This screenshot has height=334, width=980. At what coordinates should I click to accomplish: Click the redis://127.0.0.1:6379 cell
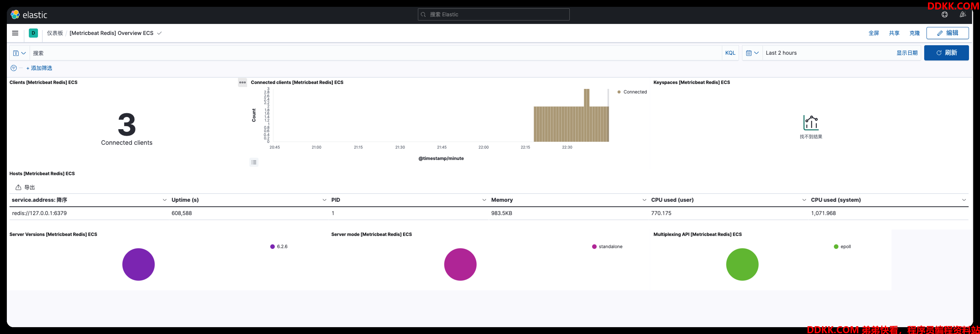click(x=39, y=213)
